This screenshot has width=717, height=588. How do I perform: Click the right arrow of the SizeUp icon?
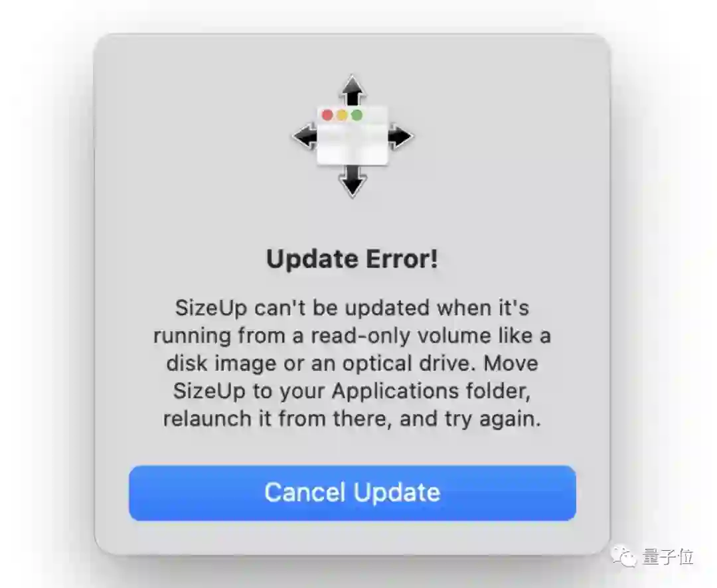click(x=401, y=137)
